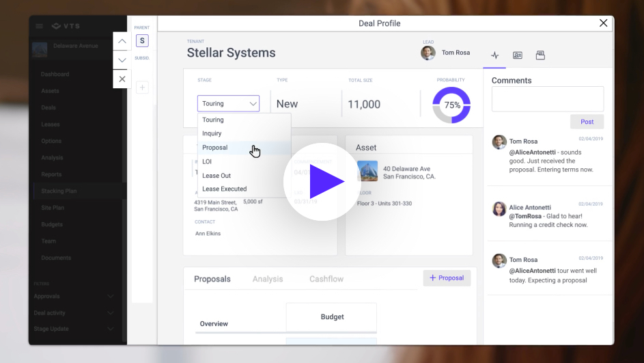Open Stacking Plan in the sidebar
The width and height of the screenshot is (644, 363).
(x=59, y=191)
